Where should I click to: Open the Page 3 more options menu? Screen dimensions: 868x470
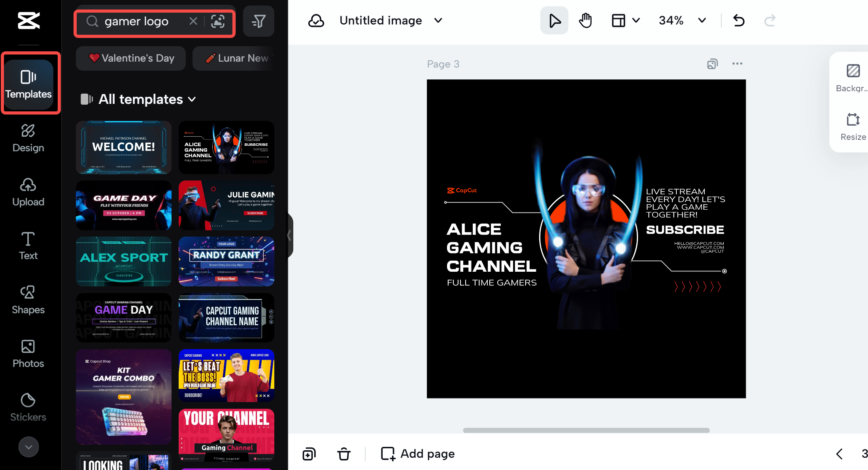[x=737, y=64]
